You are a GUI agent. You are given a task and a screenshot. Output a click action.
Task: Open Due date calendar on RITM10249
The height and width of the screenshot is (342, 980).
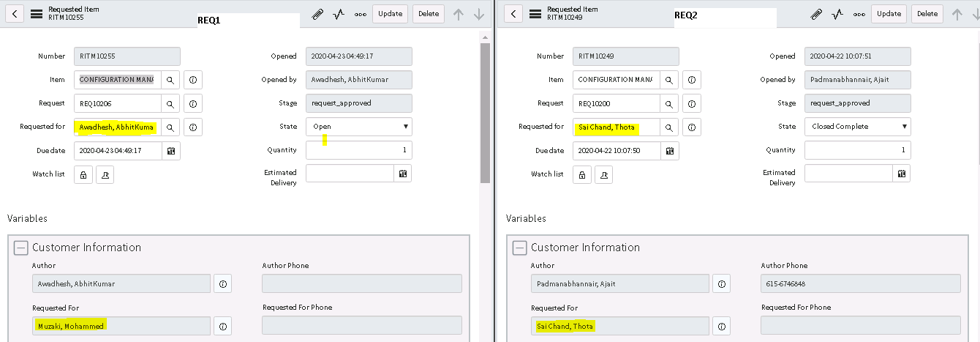tap(669, 150)
